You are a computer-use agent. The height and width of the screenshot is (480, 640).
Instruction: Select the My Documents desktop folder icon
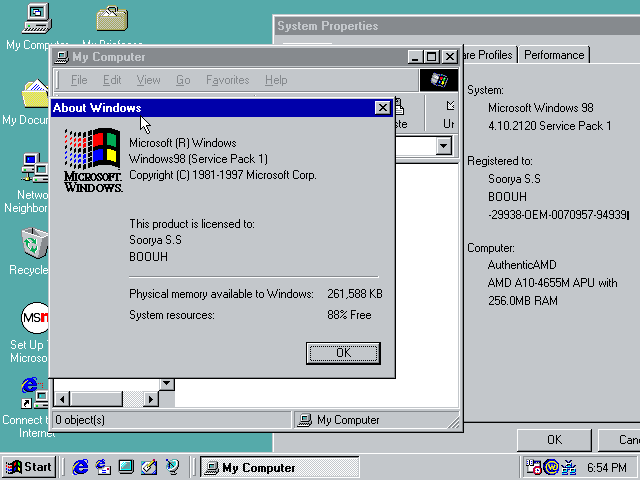tap(35, 93)
